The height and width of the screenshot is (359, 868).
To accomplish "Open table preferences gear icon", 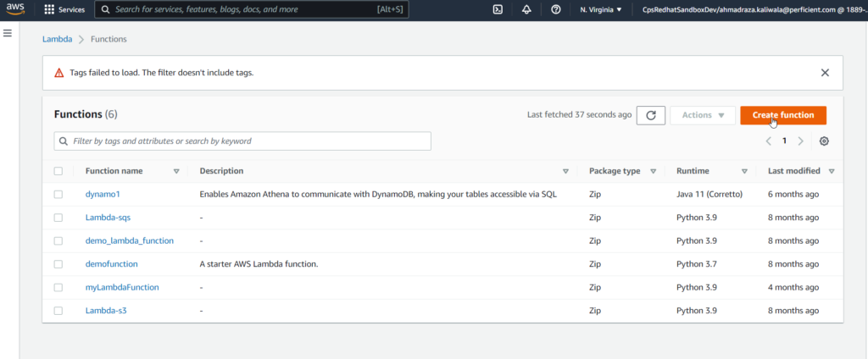I will [x=824, y=141].
